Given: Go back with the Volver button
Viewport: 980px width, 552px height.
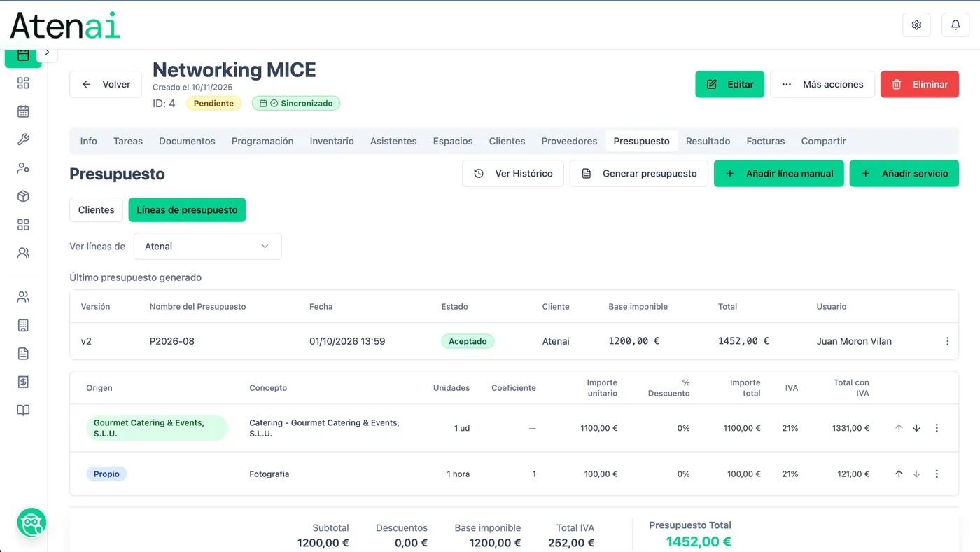Looking at the screenshot, I should (106, 84).
